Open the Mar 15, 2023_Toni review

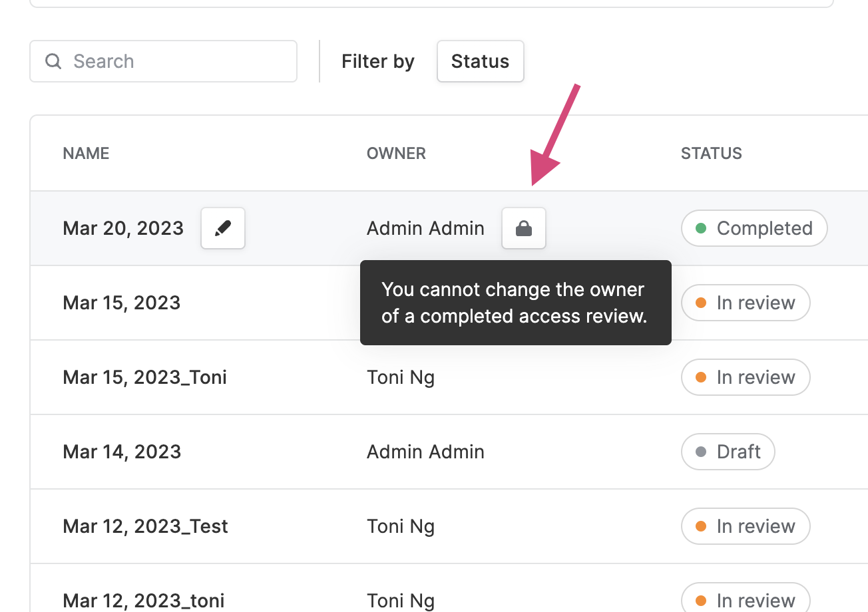[144, 377]
